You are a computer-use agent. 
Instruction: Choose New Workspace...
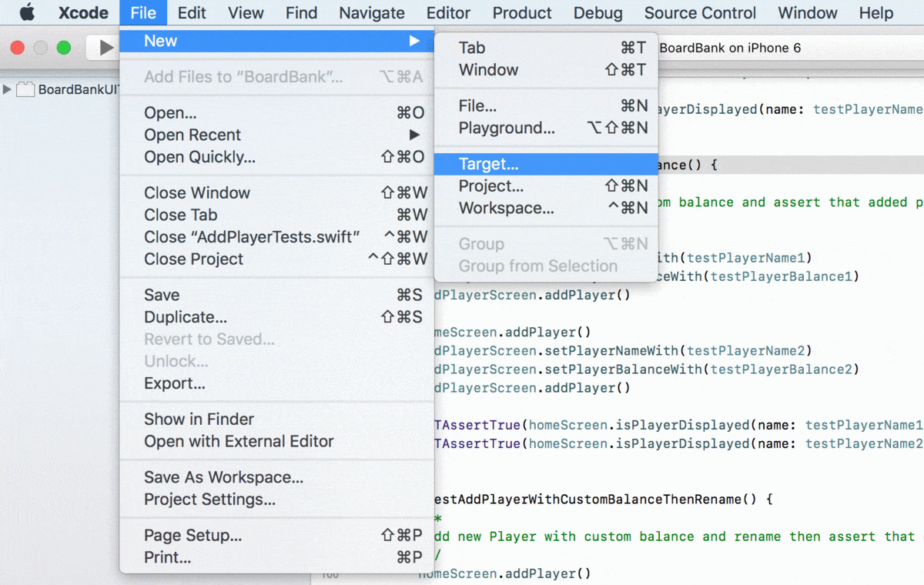(546, 208)
